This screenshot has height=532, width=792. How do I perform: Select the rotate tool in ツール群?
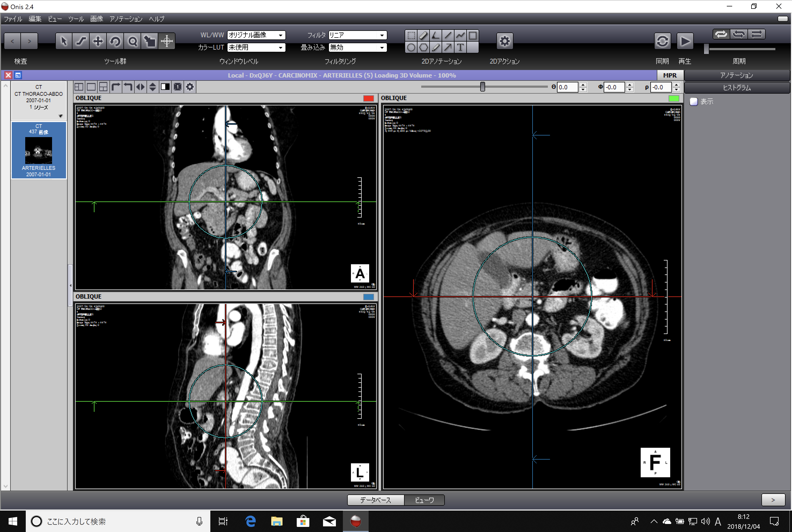[x=115, y=41]
